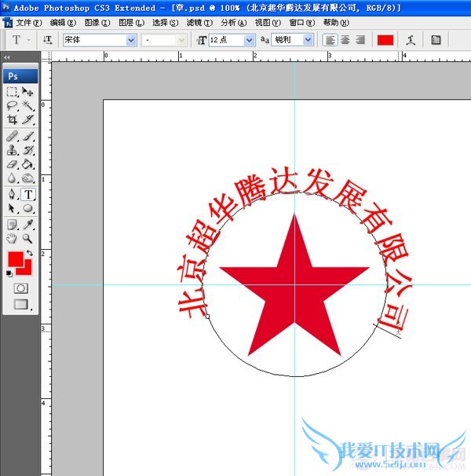Select the Zoom tool

(x=28, y=239)
